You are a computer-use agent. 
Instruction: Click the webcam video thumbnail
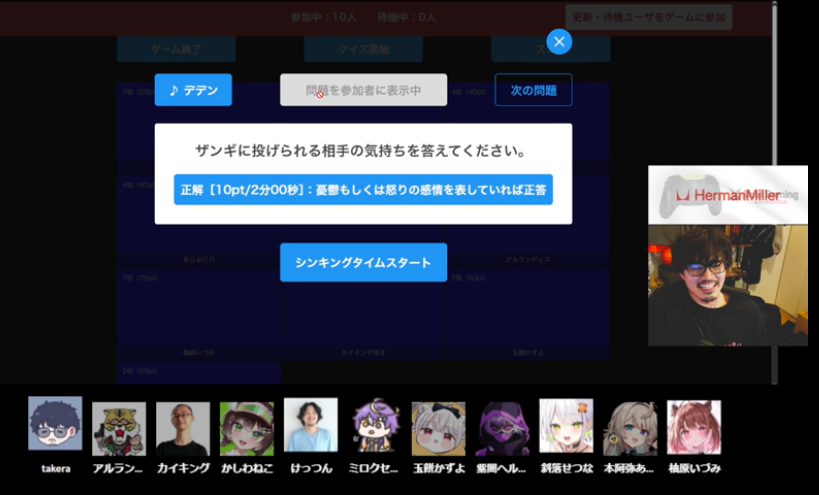click(727, 285)
